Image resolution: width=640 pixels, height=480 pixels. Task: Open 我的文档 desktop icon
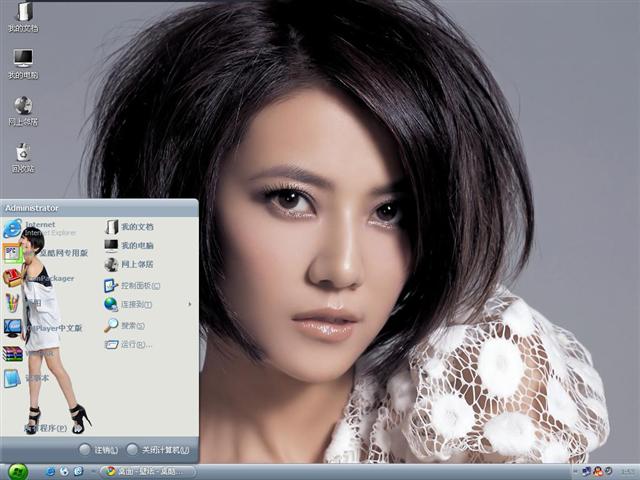coord(23,18)
